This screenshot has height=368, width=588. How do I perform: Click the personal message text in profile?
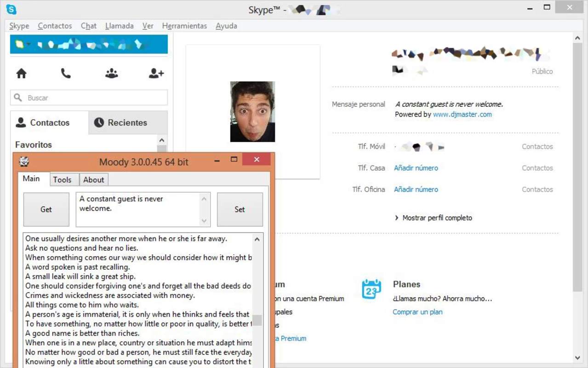click(x=449, y=104)
